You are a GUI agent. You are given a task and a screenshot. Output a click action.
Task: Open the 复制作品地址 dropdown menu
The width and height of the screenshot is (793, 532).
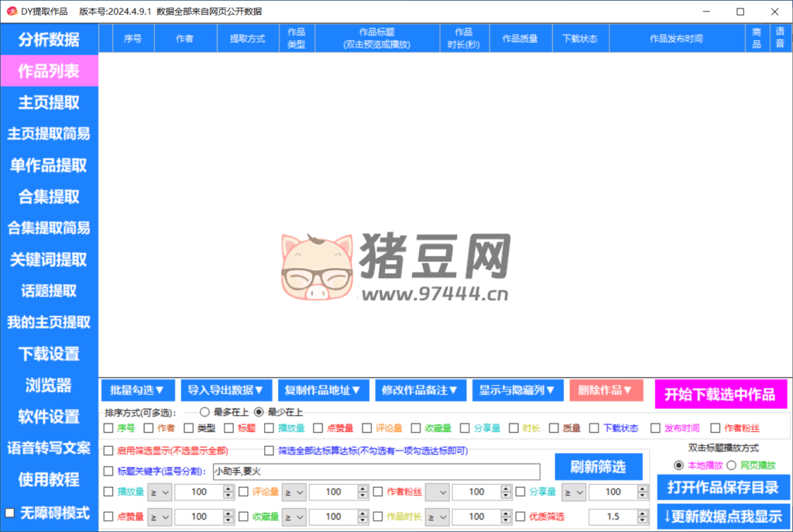(x=323, y=390)
